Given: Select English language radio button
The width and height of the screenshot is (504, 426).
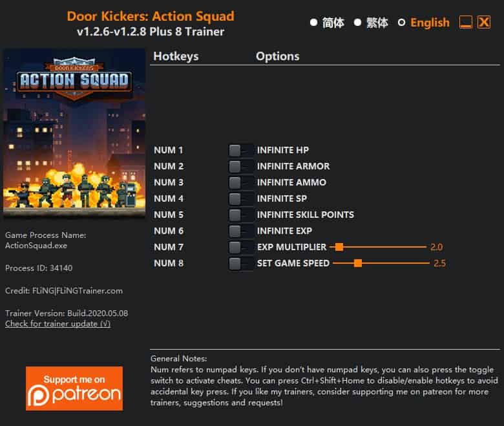Looking at the screenshot, I should pyautogui.click(x=401, y=23).
